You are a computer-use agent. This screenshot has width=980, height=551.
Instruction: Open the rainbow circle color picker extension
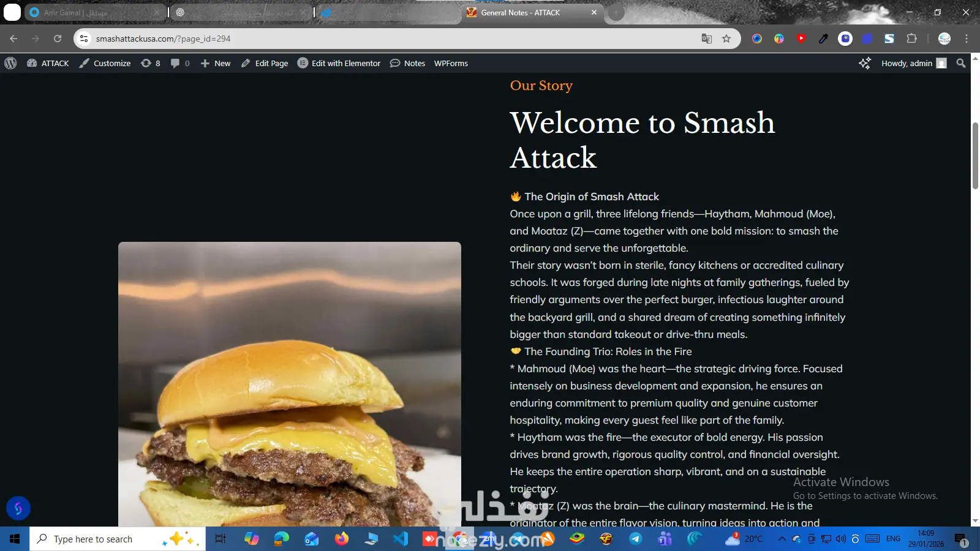coord(757,39)
